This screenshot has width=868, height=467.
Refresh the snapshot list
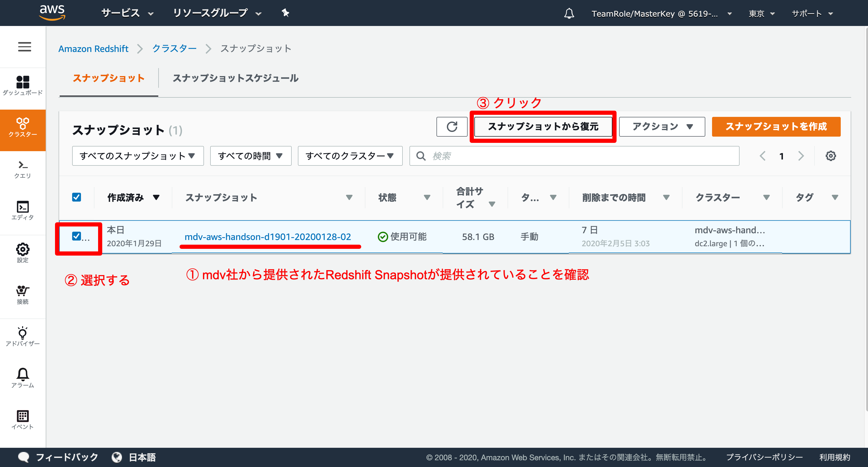(452, 127)
